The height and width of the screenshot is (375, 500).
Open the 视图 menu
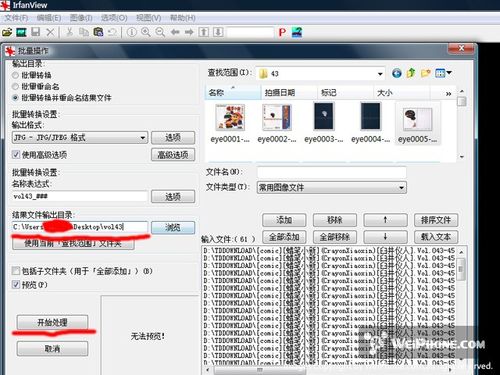[x=149, y=18]
